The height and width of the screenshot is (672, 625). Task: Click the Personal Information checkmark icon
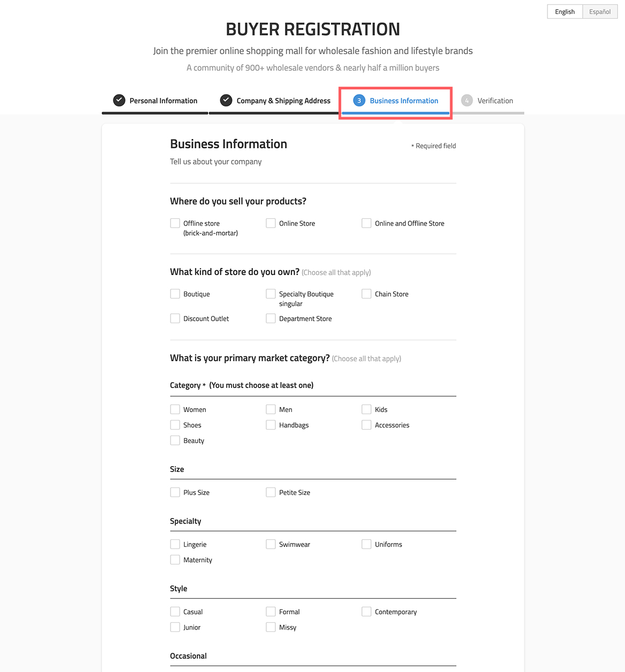coord(119,100)
